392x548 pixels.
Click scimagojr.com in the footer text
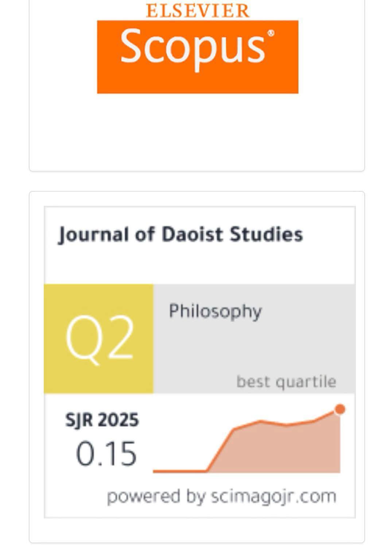pos(273,497)
